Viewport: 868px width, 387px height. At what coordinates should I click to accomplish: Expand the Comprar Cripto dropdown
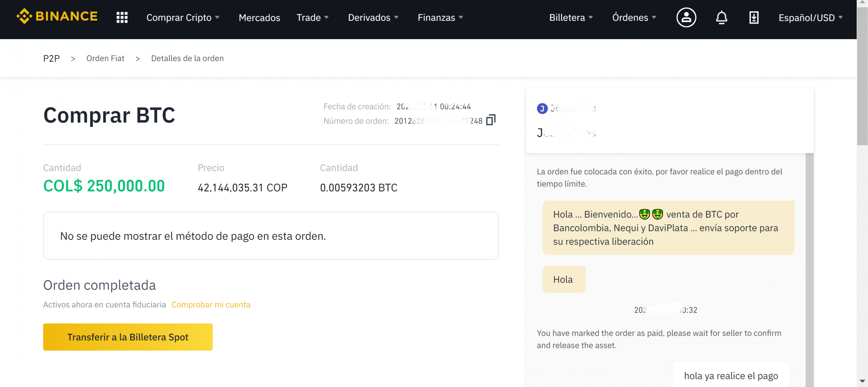coord(183,17)
